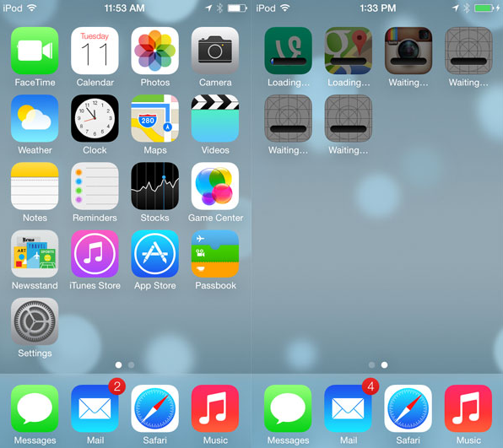Tap the white battery indicator on left screen
This screenshot has width=503, height=448.
tap(237, 8)
